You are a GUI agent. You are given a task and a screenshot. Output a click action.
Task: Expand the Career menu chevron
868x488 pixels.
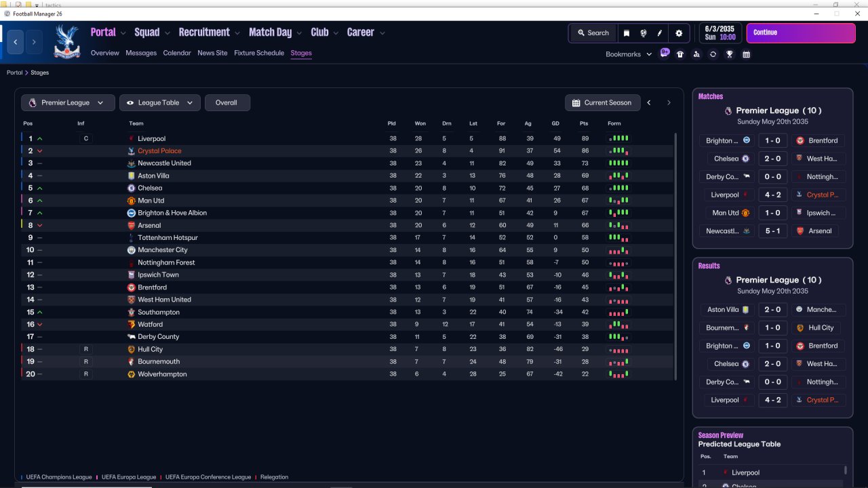(382, 33)
